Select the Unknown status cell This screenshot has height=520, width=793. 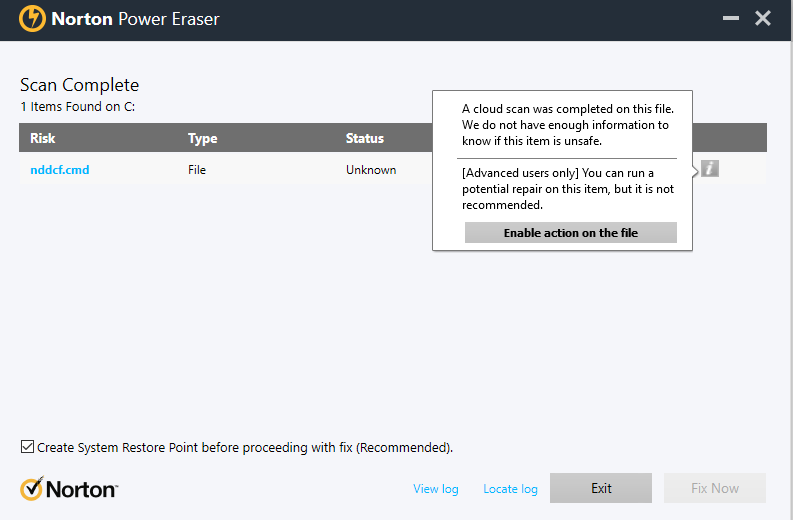tap(371, 170)
